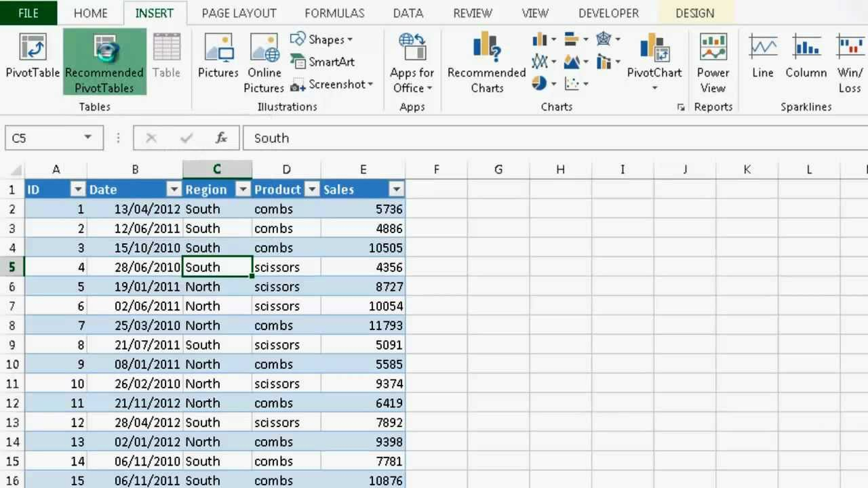Screen dimensions: 868x488
Task: Open the Product column filter dropdown
Action: [312, 190]
